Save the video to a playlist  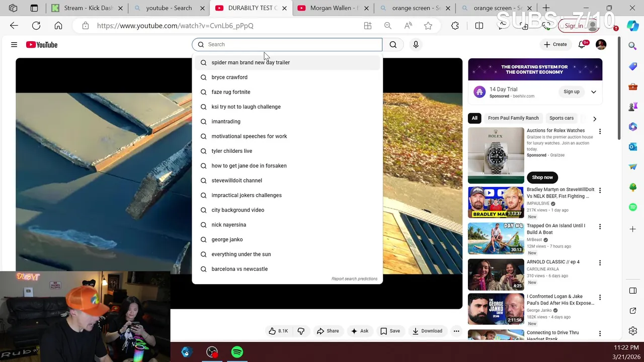pos(390,331)
